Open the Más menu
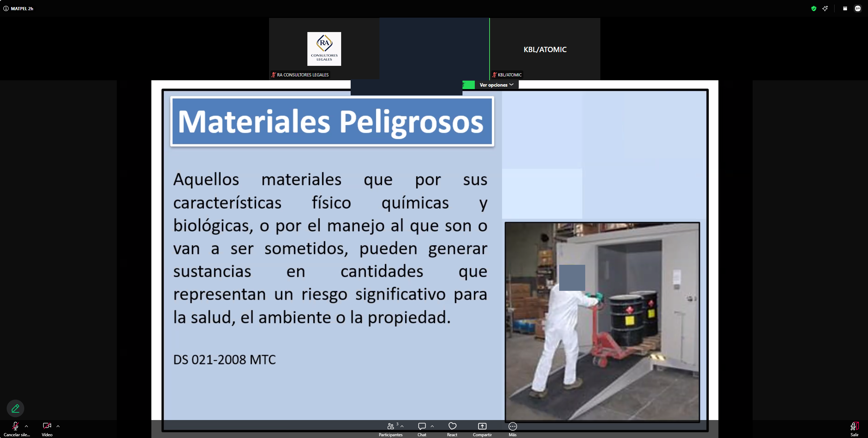868x438 pixels. pos(513,429)
